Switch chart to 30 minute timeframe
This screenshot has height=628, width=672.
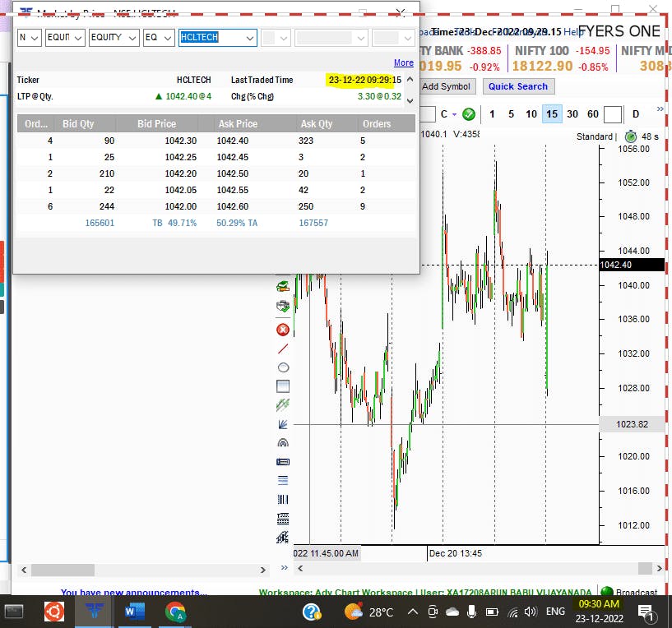(572, 114)
